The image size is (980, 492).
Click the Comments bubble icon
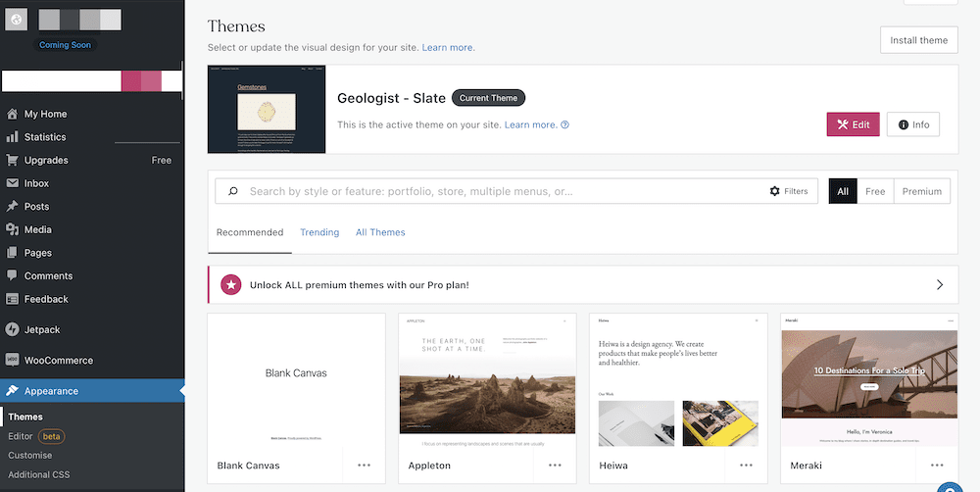tap(12, 275)
